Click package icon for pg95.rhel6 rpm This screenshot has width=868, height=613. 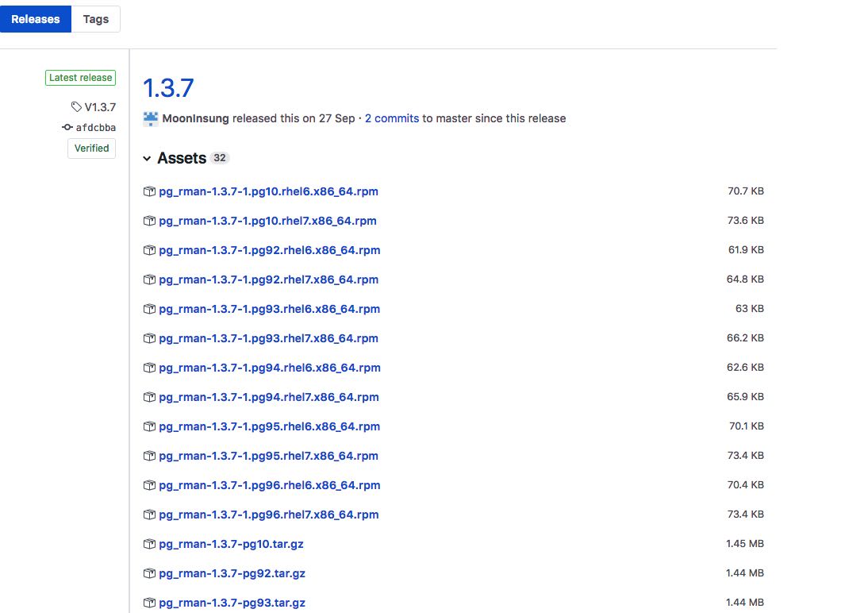point(149,426)
